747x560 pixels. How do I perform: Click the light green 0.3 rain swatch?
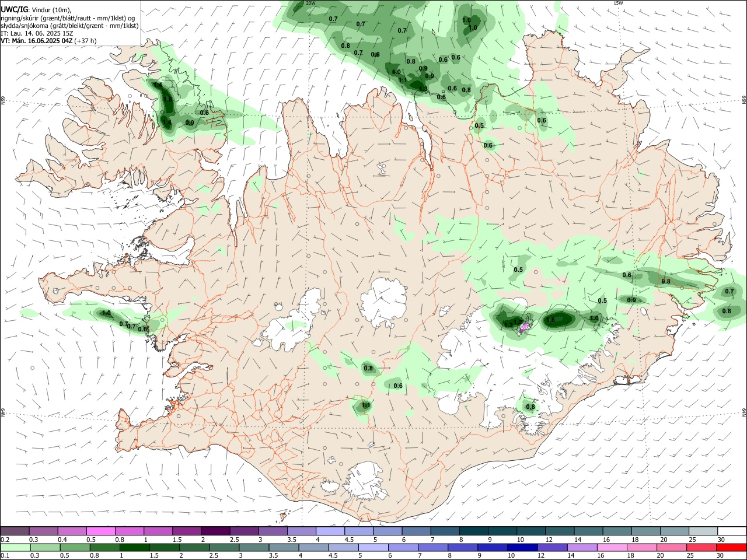[x=45, y=548]
